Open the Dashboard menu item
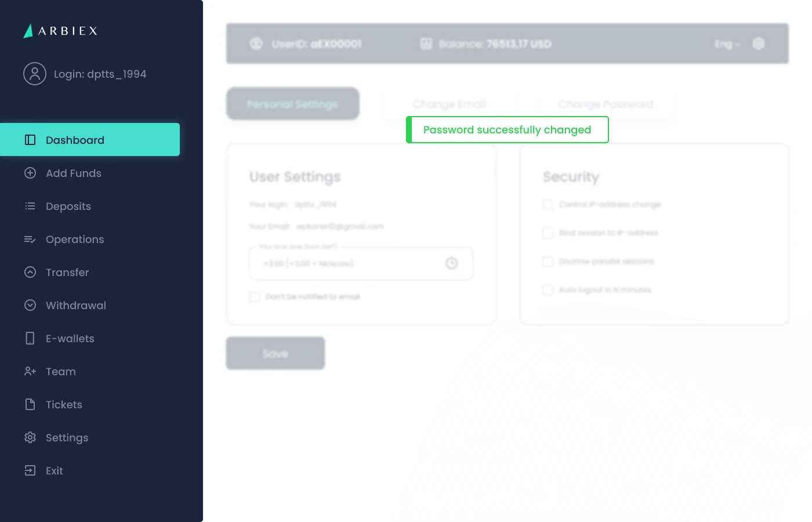 point(90,140)
